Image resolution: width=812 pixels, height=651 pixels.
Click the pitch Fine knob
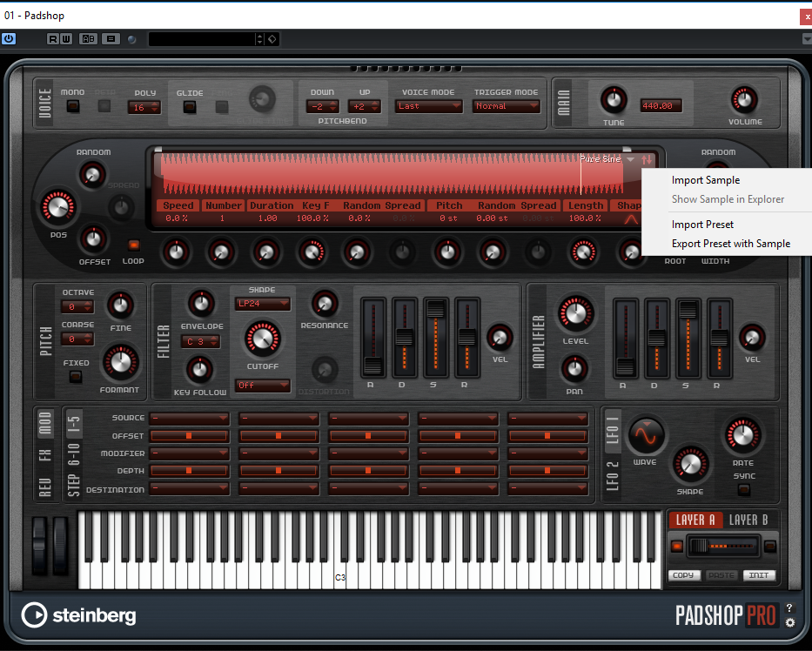pos(120,305)
